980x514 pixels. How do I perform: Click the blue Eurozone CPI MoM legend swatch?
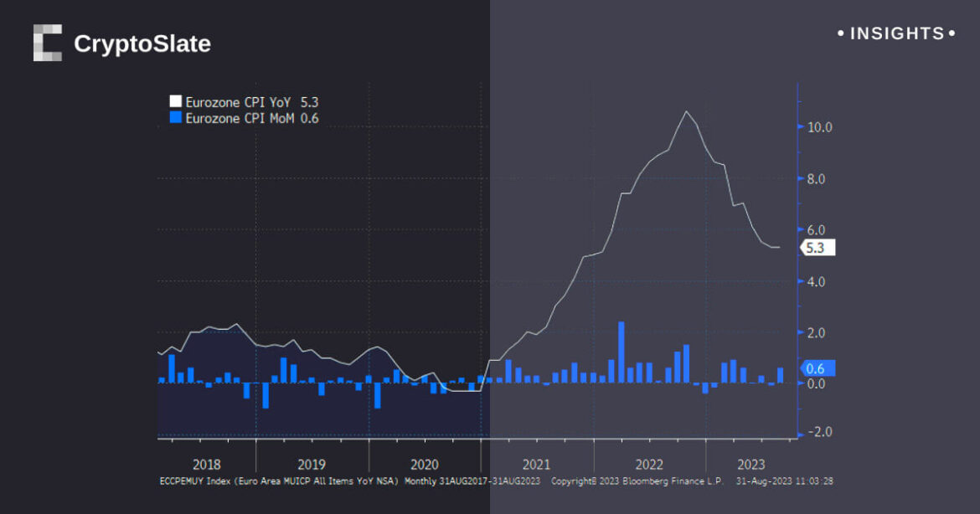175,118
